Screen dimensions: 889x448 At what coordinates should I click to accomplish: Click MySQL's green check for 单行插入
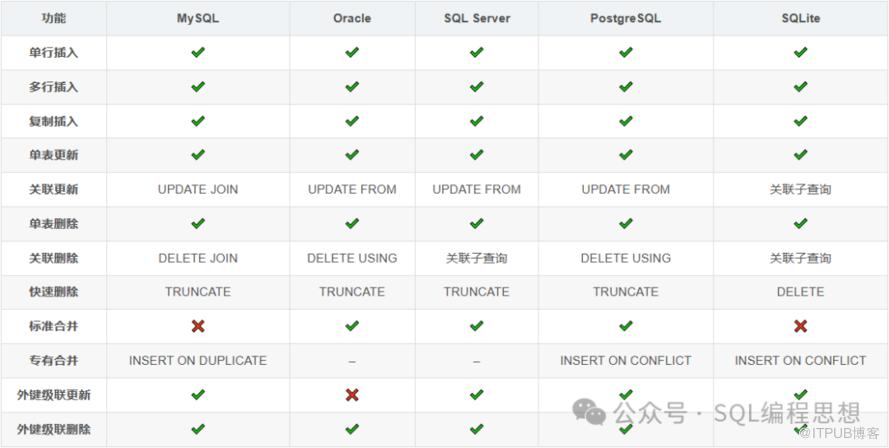[x=198, y=52]
